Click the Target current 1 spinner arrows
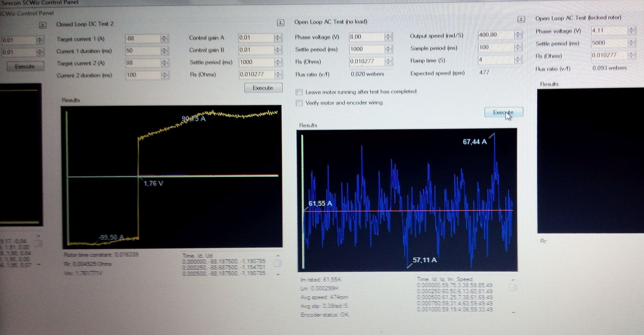 coord(164,39)
